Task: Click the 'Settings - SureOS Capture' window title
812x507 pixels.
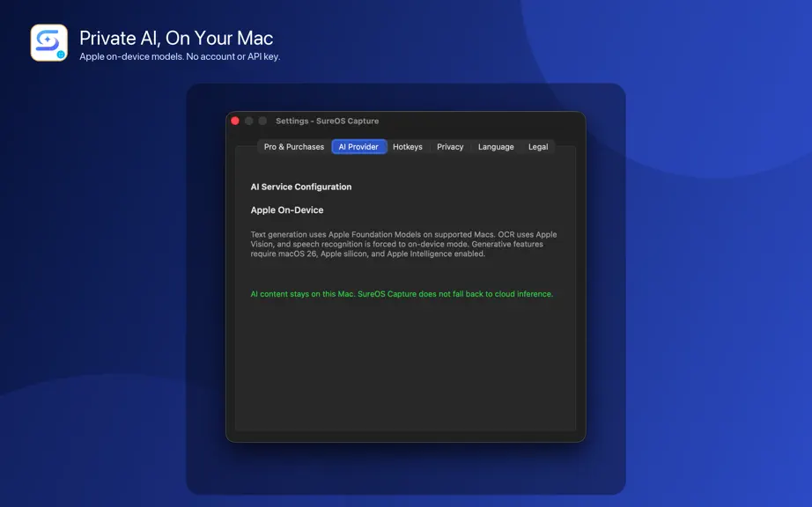Action: pos(328,121)
